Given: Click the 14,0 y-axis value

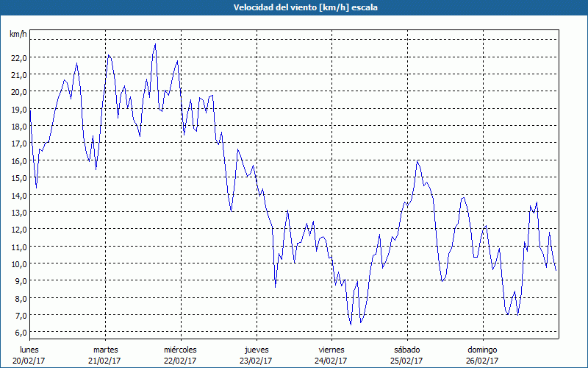Looking at the screenshot, I should [18, 195].
